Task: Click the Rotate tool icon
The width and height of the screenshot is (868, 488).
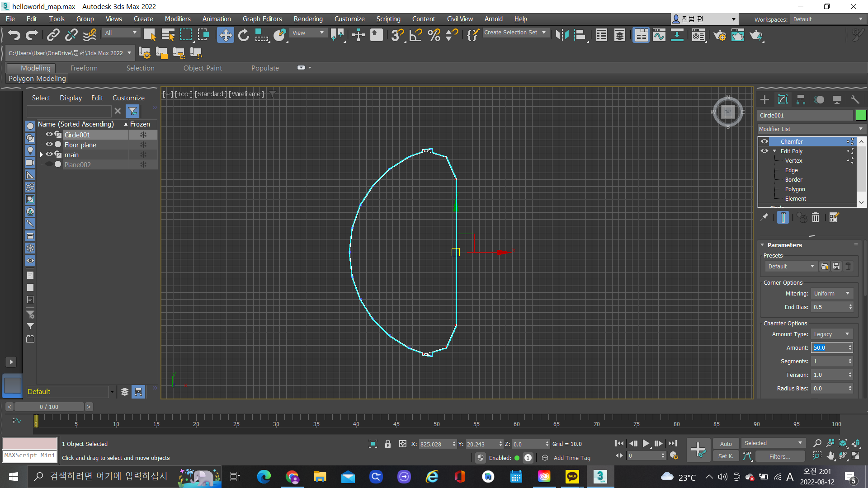Action: click(x=244, y=35)
